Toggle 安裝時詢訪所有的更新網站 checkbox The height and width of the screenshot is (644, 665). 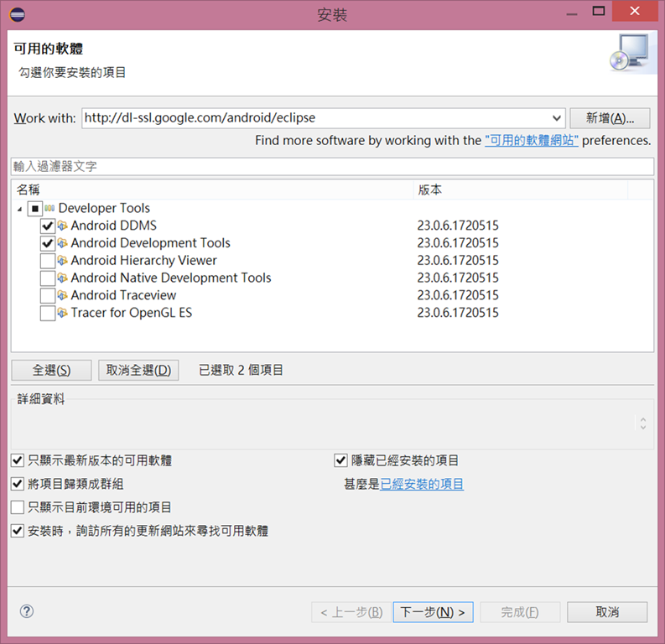[18, 531]
